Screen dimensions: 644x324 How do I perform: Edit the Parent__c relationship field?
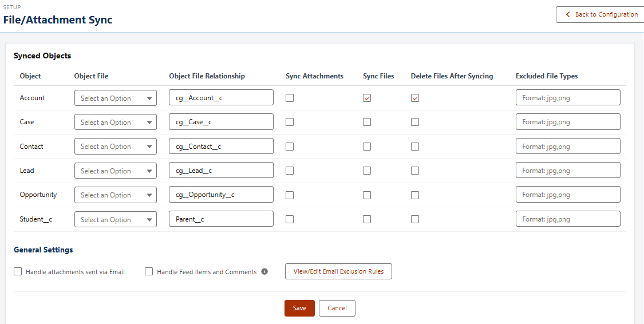(x=221, y=219)
